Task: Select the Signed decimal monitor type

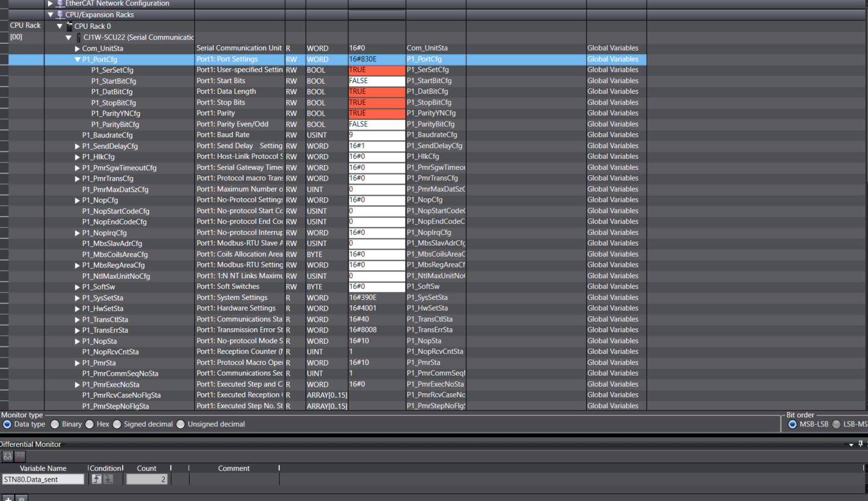Action: tap(117, 424)
